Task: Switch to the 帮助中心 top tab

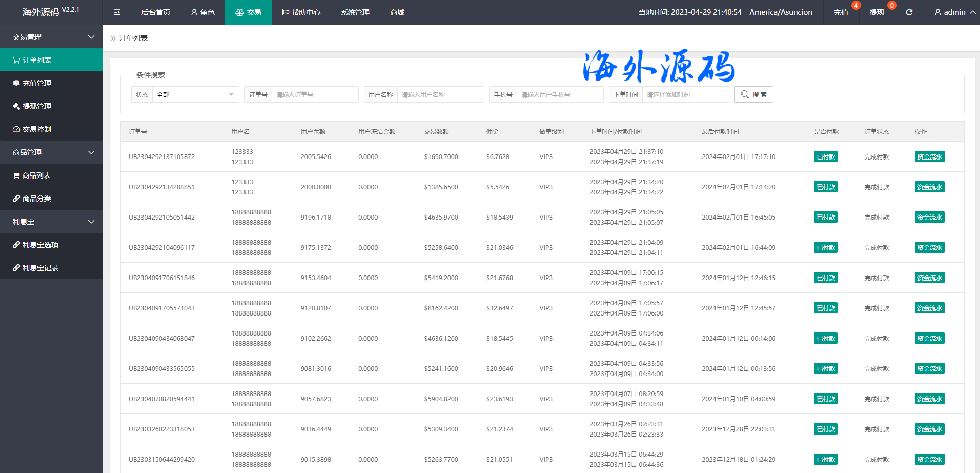Action: click(x=301, y=12)
